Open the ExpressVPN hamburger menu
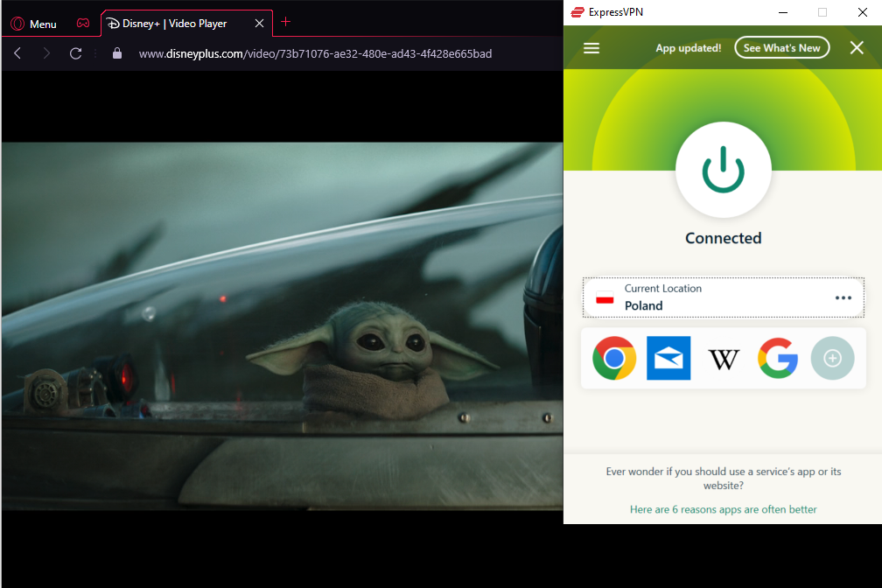This screenshot has height=588, width=882. (x=591, y=48)
